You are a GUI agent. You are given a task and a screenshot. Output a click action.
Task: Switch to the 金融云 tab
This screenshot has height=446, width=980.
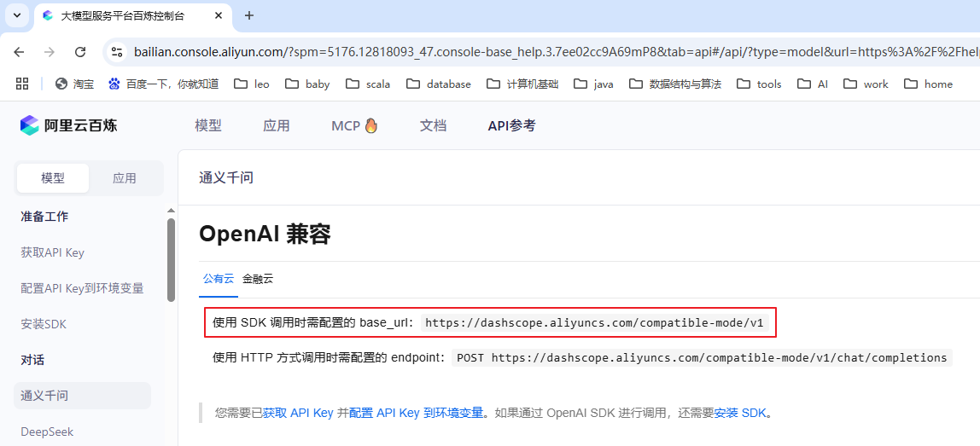click(258, 279)
